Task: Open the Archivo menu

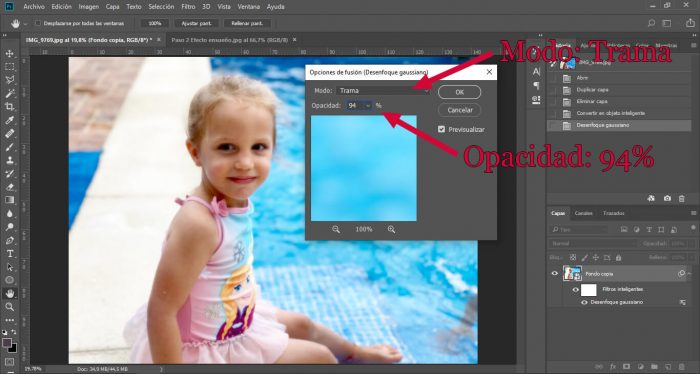Action: [34, 7]
